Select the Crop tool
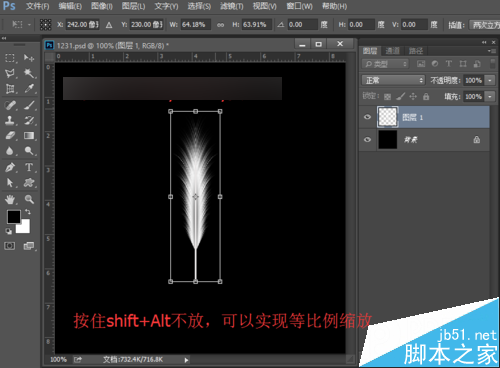Viewport: 500px width, 368px height. 10,89
